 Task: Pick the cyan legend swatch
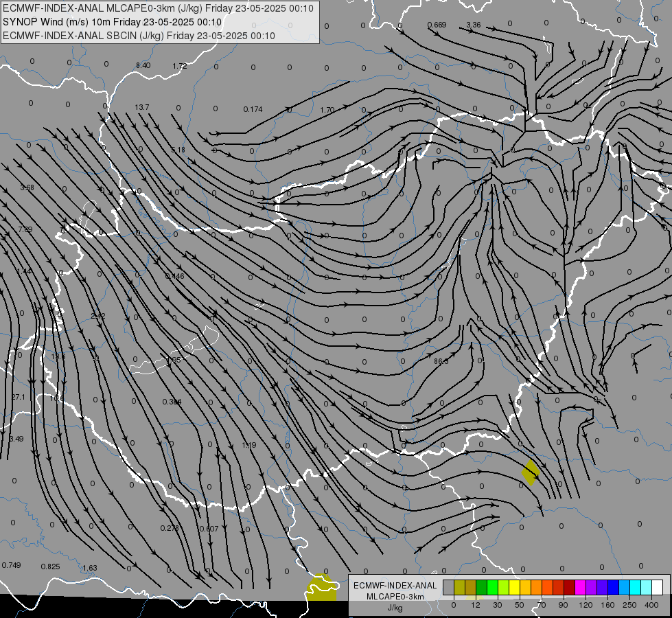click(x=636, y=588)
